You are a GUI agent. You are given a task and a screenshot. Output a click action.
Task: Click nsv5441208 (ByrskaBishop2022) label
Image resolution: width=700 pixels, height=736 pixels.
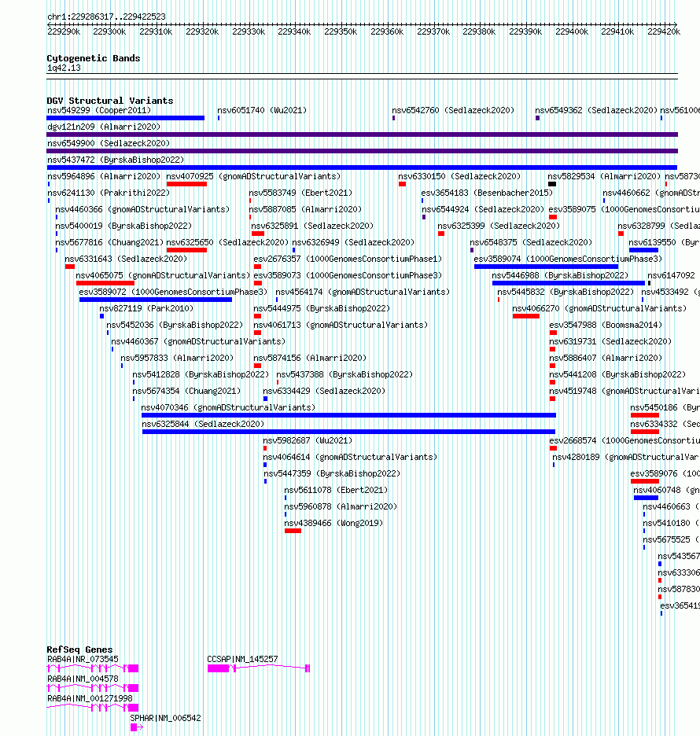tap(618, 374)
